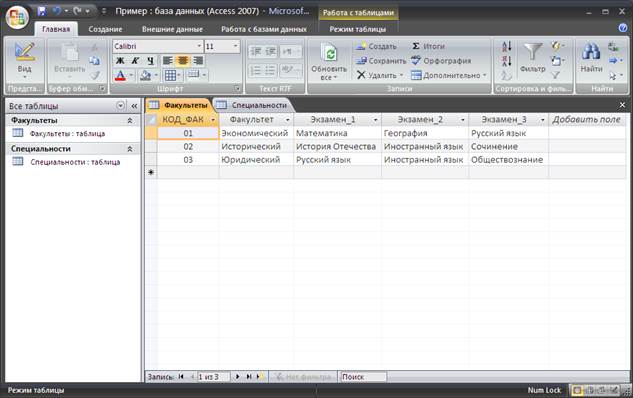Click the cell containing Обществознание
Viewport: 633px width, 398px height.
pos(508,159)
